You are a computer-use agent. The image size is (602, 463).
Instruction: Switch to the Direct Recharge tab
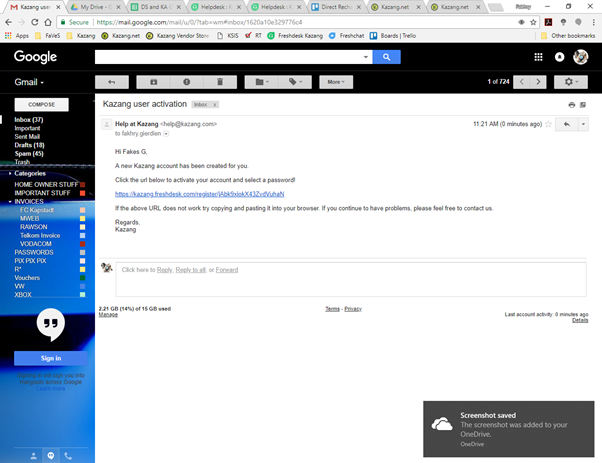click(x=337, y=7)
